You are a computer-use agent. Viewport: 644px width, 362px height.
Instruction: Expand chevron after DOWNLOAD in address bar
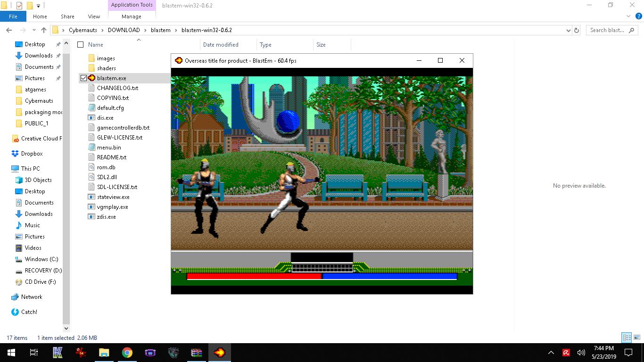(x=145, y=30)
